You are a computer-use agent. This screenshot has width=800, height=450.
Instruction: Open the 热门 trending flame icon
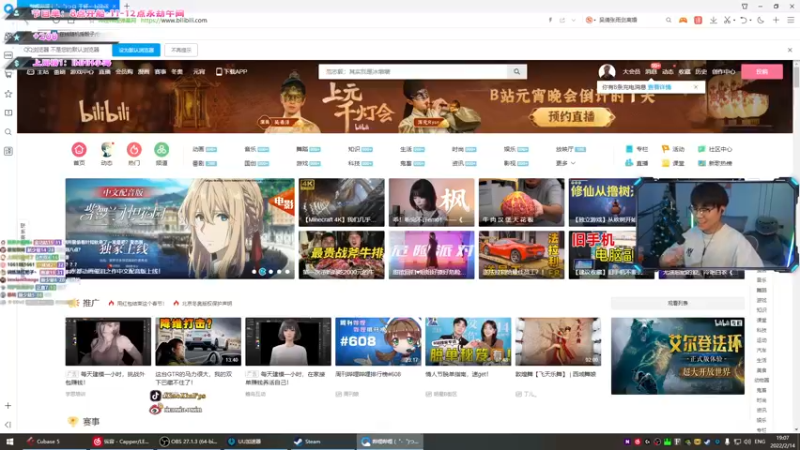134,149
